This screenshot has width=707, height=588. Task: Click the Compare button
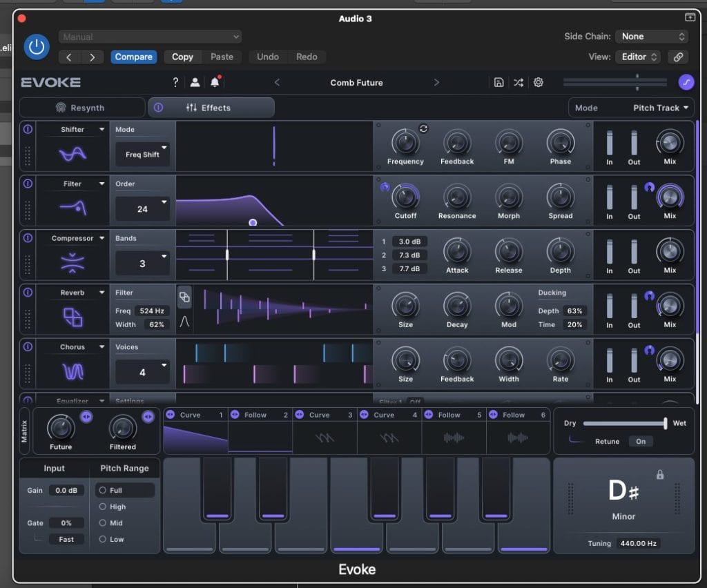pos(133,57)
